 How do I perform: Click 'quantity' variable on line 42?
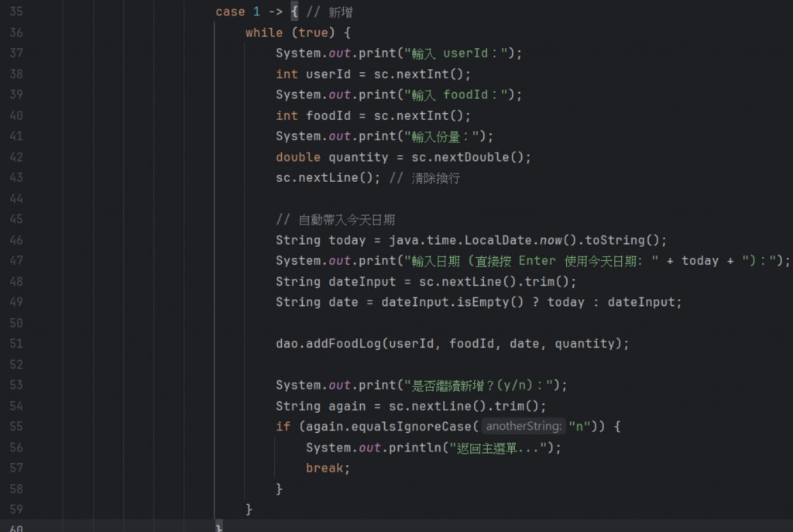click(x=359, y=157)
